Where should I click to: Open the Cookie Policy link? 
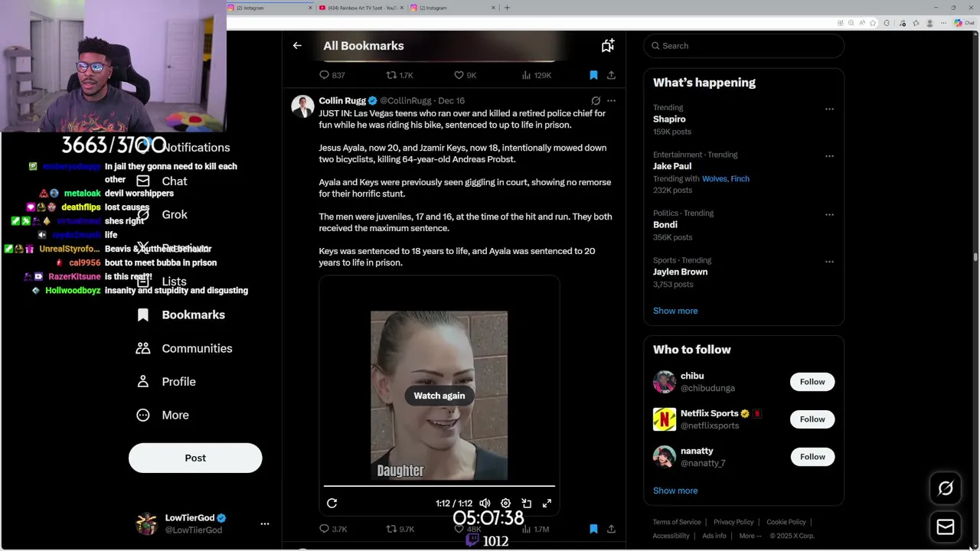pyautogui.click(x=786, y=522)
